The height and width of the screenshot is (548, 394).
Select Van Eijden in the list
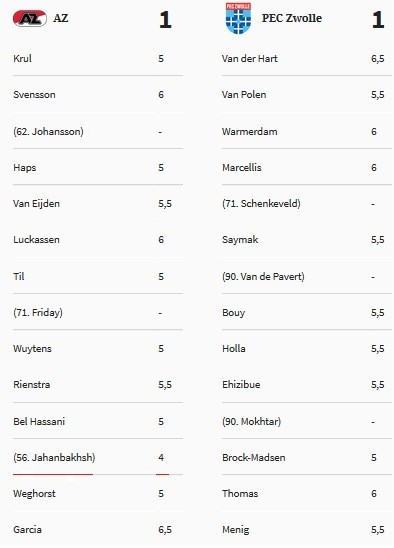tap(36, 204)
